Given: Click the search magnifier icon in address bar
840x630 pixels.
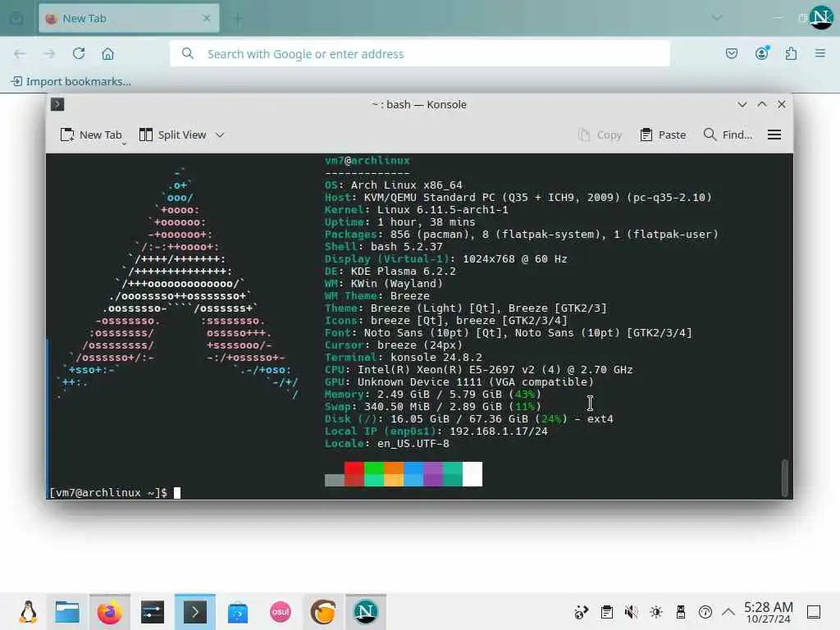Looking at the screenshot, I should [x=188, y=53].
